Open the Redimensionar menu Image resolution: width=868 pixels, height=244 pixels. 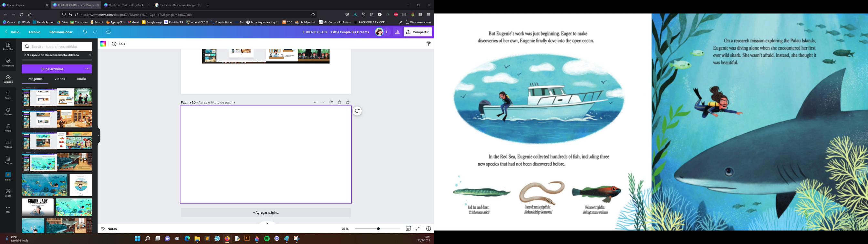point(61,32)
